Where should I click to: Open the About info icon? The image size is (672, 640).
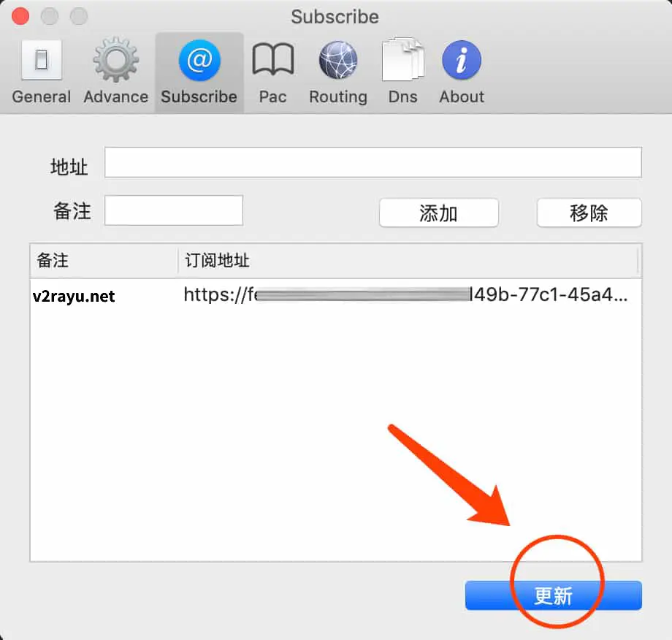462,60
